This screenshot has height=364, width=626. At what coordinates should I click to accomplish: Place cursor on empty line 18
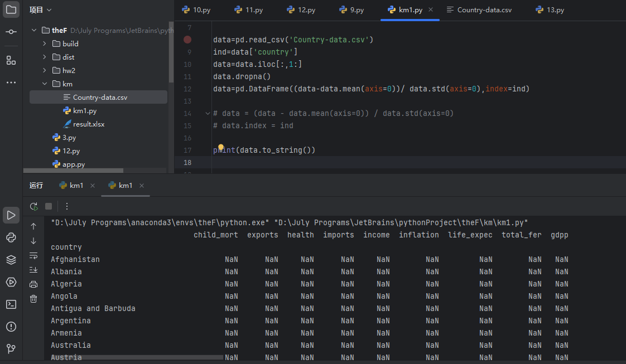[x=399, y=162]
